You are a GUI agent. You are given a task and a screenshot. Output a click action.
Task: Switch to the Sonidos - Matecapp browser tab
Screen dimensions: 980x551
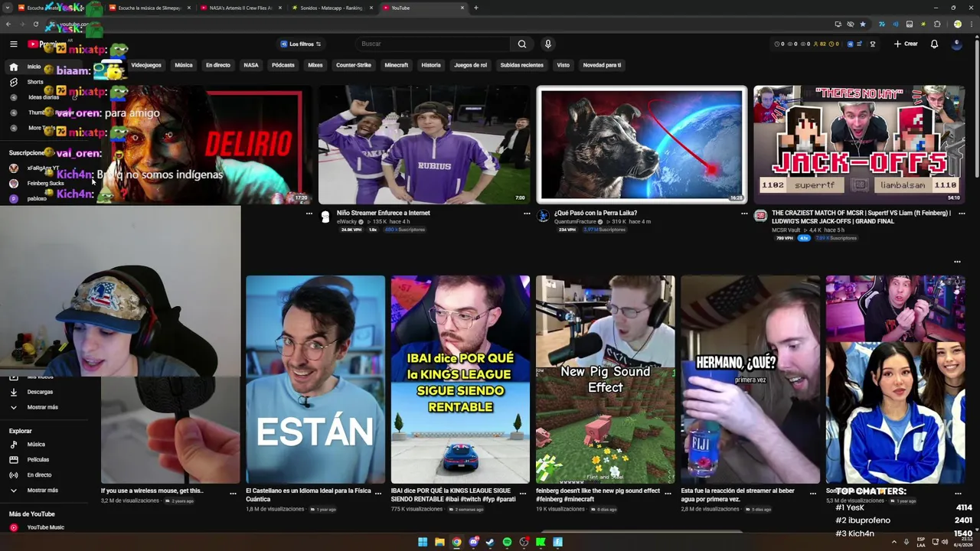[x=332, y=8]
